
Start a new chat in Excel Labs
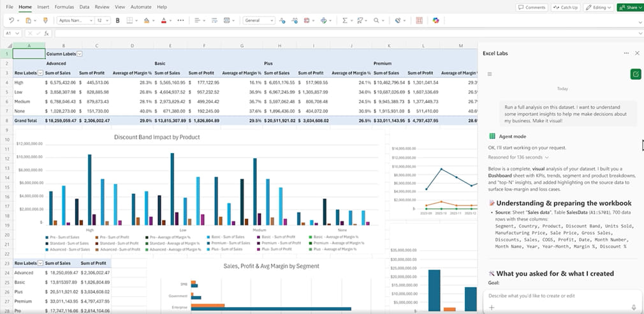pos(635,74)
